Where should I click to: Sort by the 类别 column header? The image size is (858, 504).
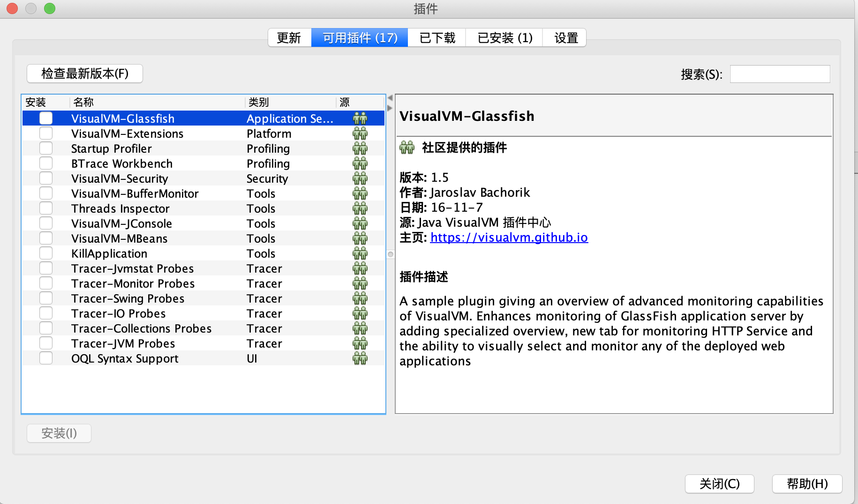point(290,102)
